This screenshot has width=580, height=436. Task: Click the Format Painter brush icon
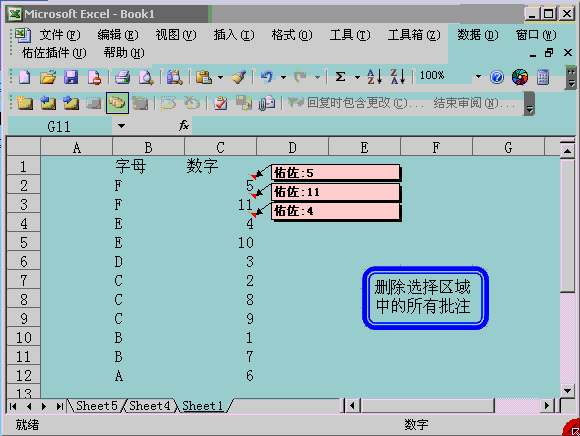239,77
